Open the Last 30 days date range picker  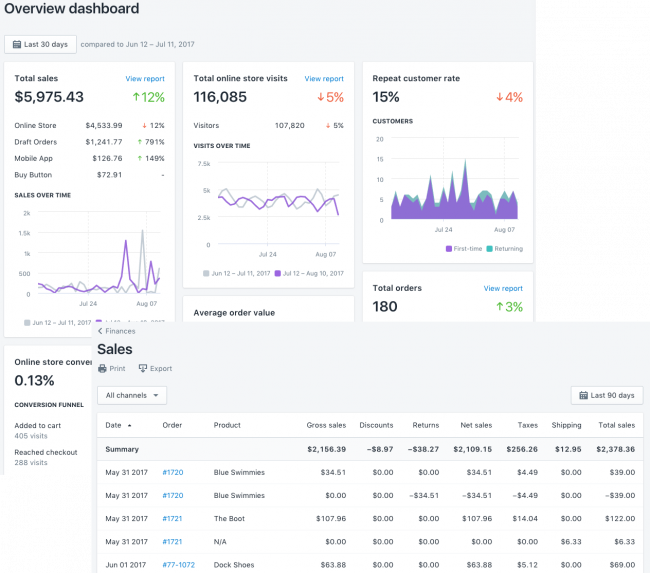coord(40,44)
